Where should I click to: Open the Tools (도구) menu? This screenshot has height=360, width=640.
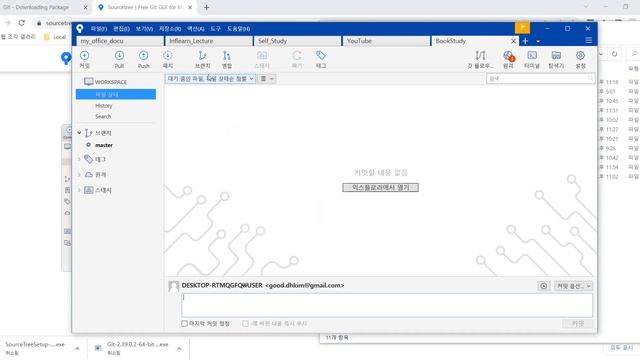click(x=216, y=29)
